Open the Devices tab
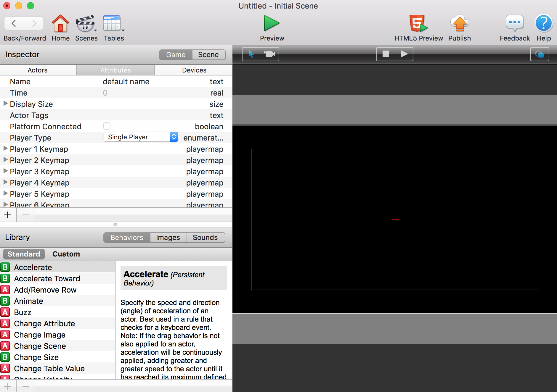This screenshot has width=557, height=392. point(194,70)
